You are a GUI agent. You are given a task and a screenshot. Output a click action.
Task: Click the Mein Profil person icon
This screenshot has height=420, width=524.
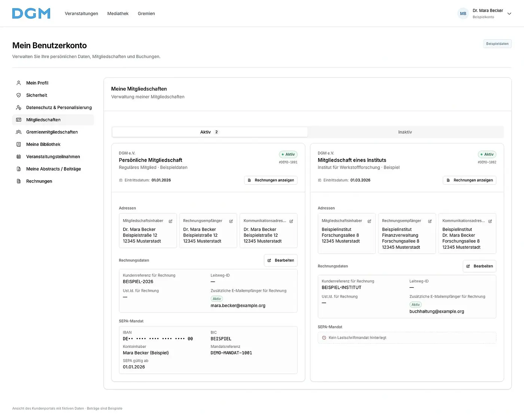19,83
